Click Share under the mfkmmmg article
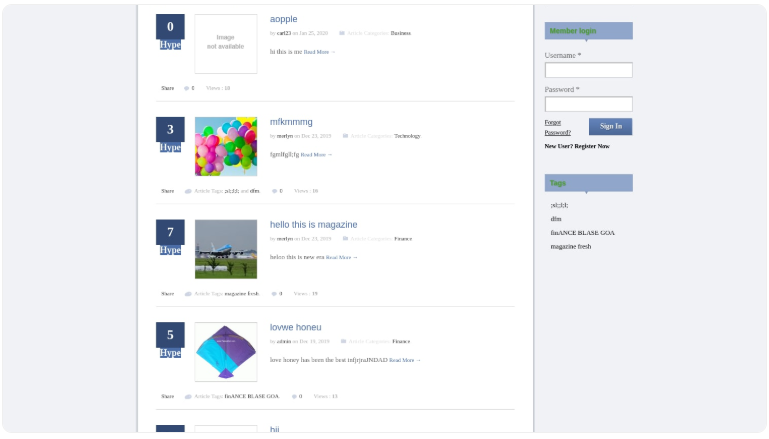This screenshot has width=769, height=439. [x=168, y=191]
